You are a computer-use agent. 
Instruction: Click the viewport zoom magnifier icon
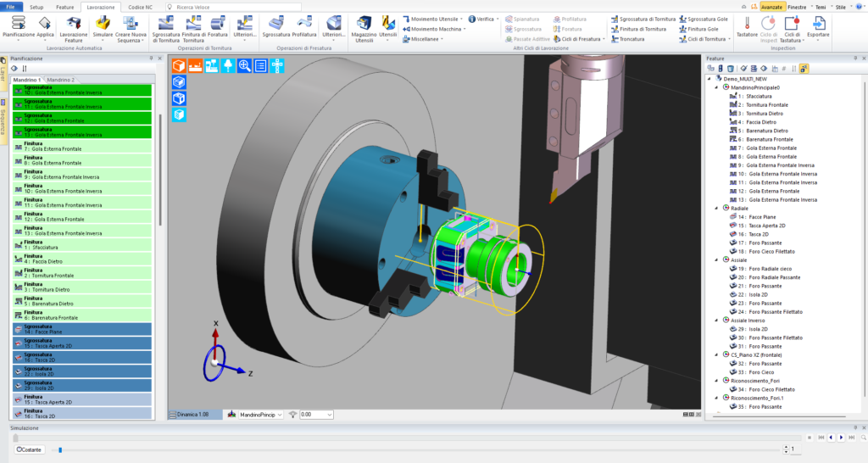[244, 66]
